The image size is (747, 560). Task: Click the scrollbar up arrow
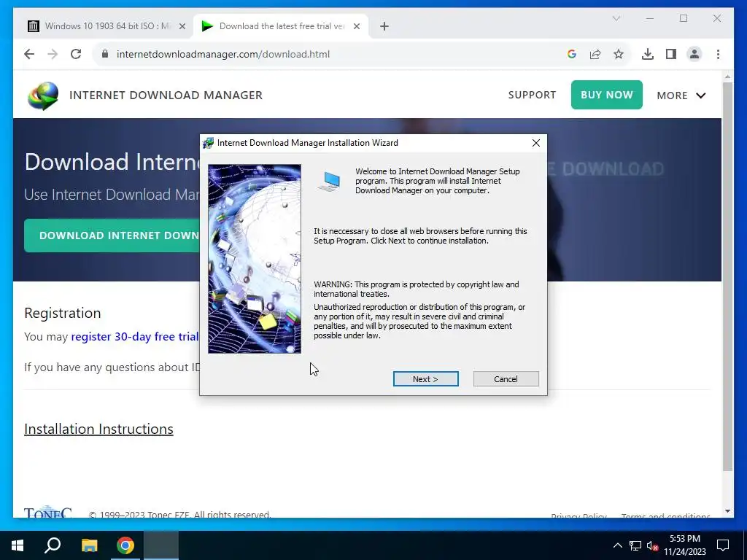[727, 76]
